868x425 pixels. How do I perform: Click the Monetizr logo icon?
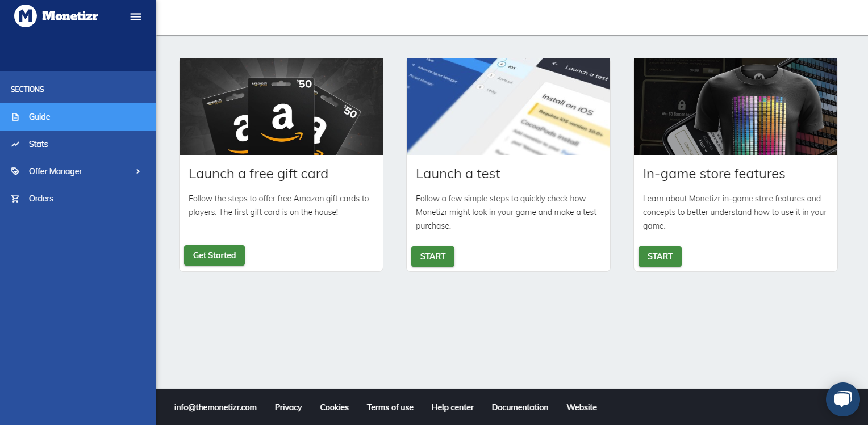pyautogui.click(x=26, y=16)
